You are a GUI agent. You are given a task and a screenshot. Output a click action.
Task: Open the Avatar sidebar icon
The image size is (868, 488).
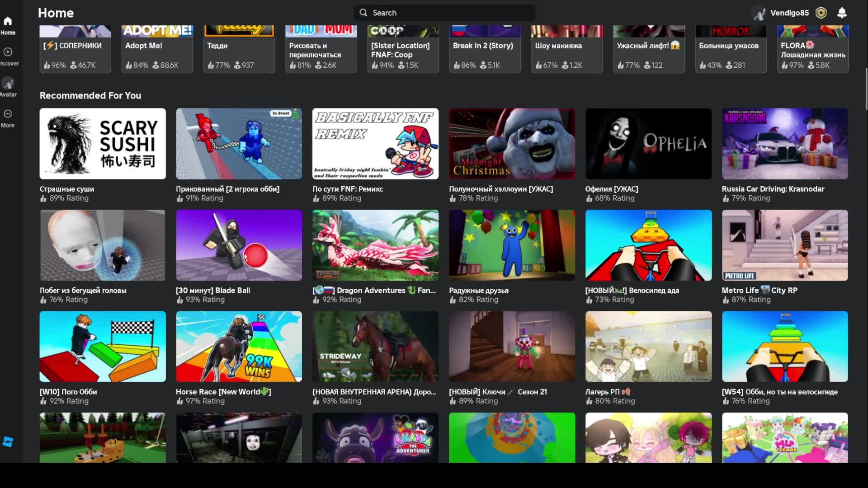pos(8,84)
